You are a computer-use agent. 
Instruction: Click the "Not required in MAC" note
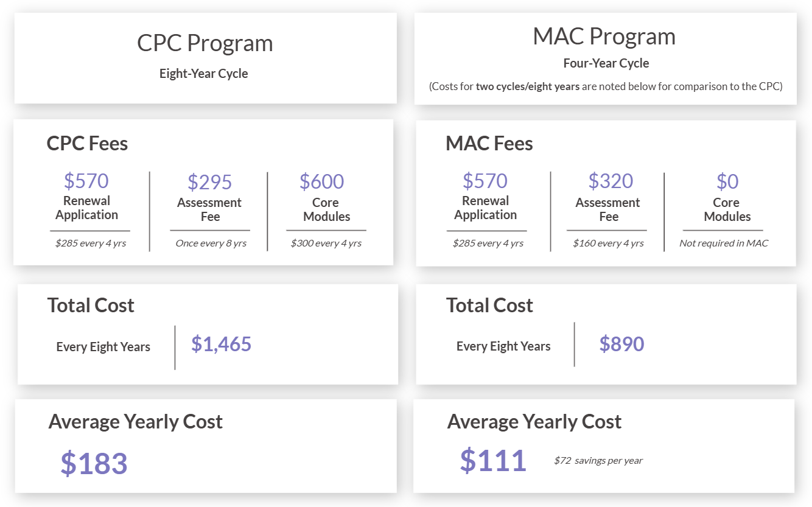724,243
